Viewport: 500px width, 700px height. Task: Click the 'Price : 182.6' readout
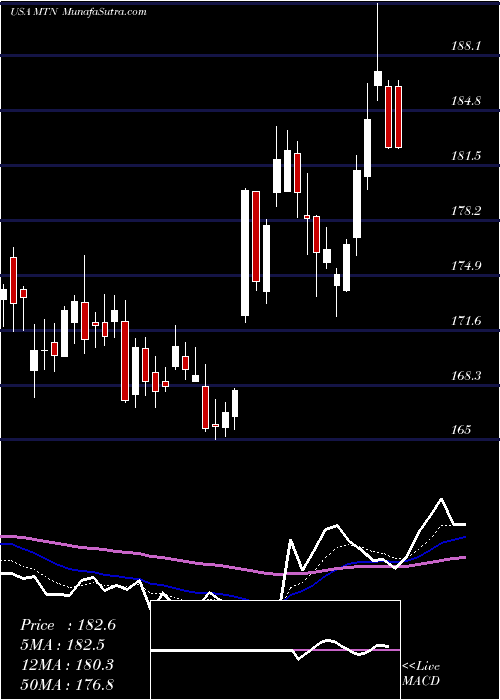pyautogui.click(x=68, y=625)
